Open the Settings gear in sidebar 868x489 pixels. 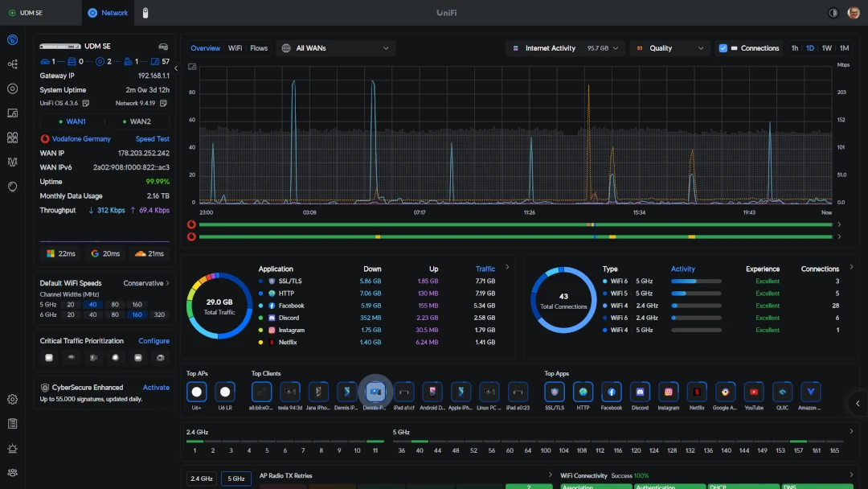coord(12,400)
